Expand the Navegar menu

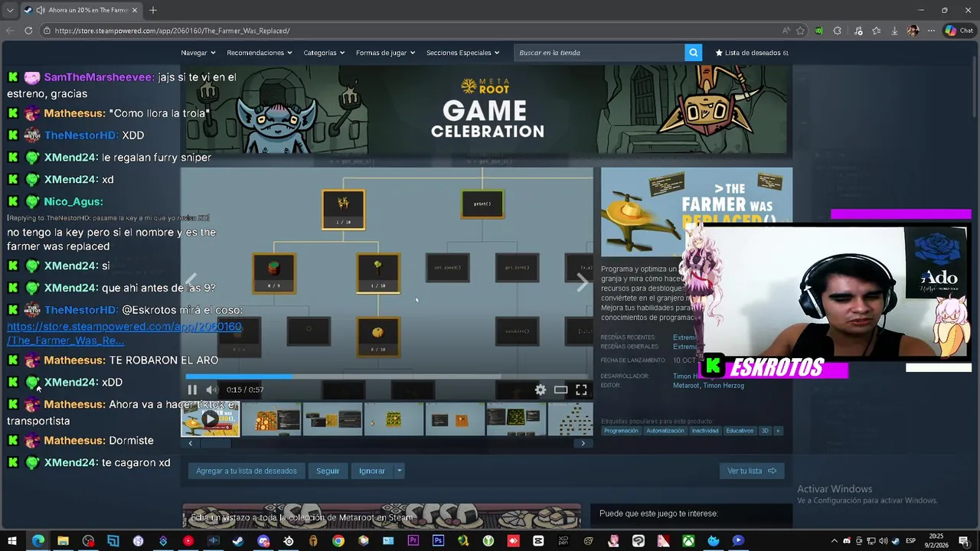coord(198,53)
